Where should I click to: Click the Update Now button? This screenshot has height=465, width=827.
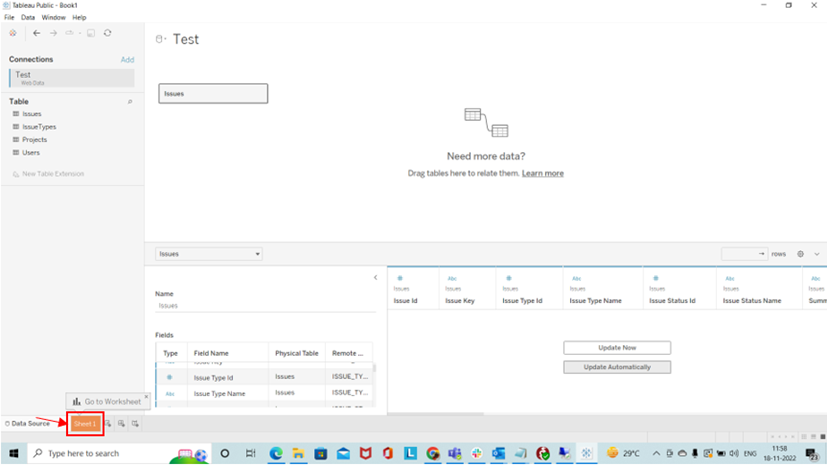[x=617, y=348]
